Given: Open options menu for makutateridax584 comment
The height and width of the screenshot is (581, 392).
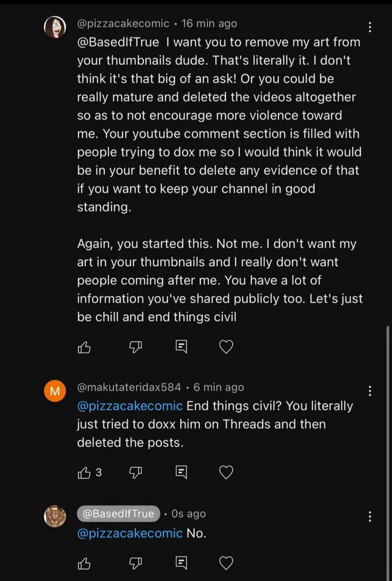Looking at the screenshot, I should pos(369,391).
